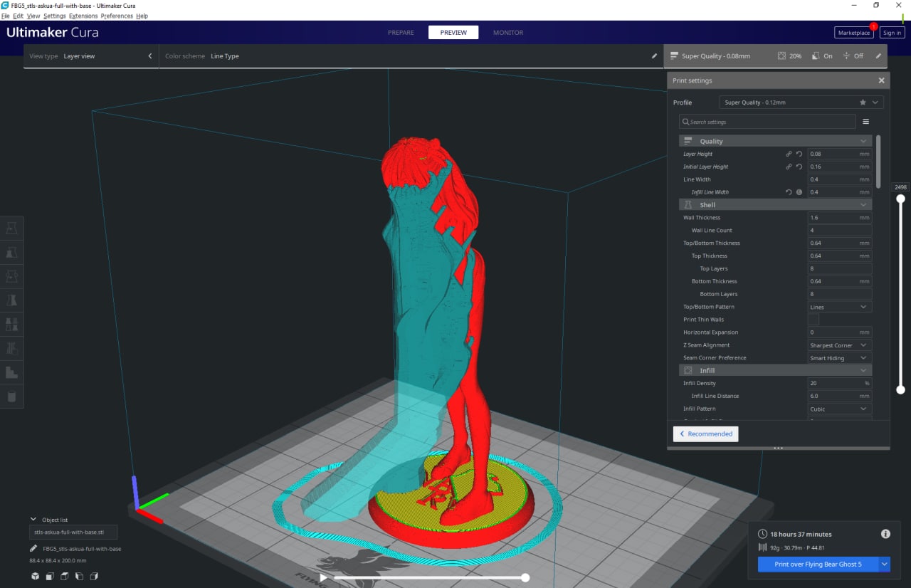Click the adhesion Off indicator in summary
The image size is (911, 588).
[853, 56]
